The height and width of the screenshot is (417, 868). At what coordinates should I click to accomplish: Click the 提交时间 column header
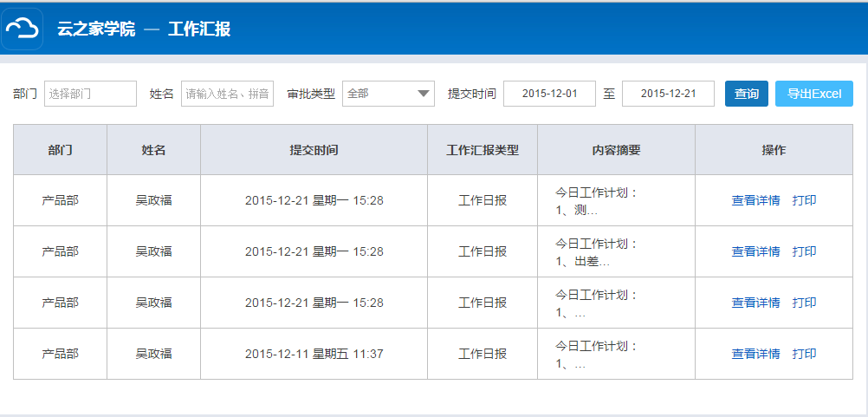click(x=314, y=150)
